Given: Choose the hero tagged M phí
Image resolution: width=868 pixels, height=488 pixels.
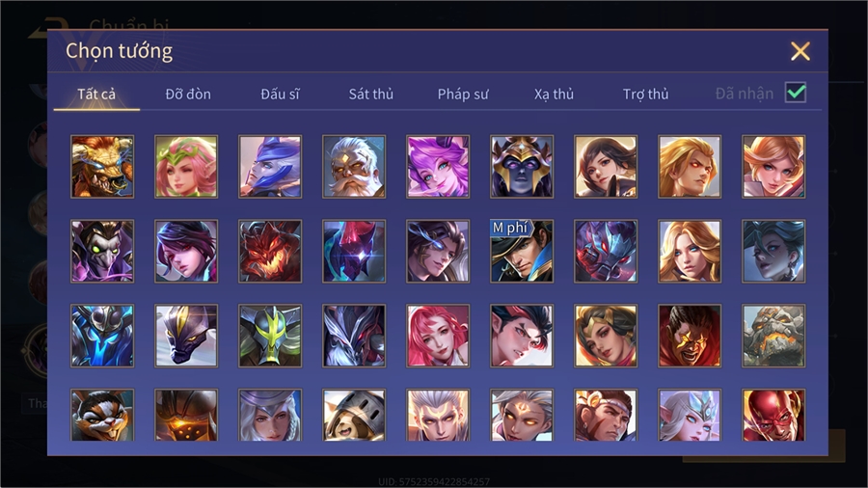Looking at the screenshot, I should [522, 251].
